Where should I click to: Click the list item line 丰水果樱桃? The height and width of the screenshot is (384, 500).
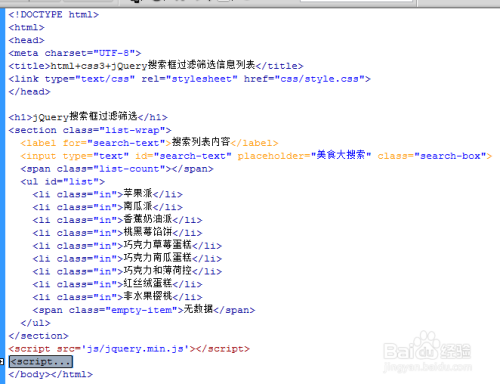pos(117,296)
